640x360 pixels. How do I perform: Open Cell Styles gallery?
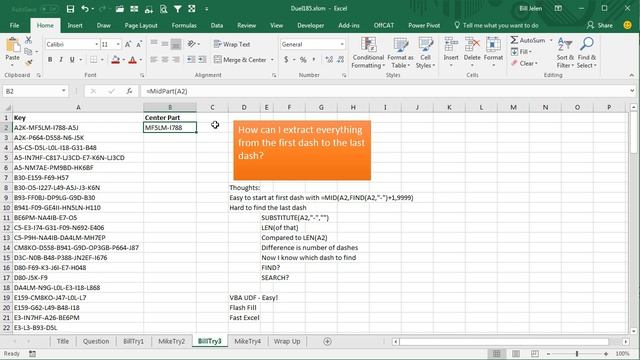(425, 53)
